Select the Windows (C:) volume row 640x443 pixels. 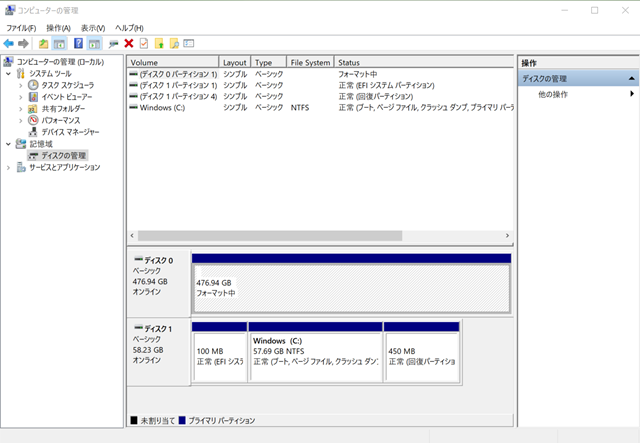(x=320, y=107)
